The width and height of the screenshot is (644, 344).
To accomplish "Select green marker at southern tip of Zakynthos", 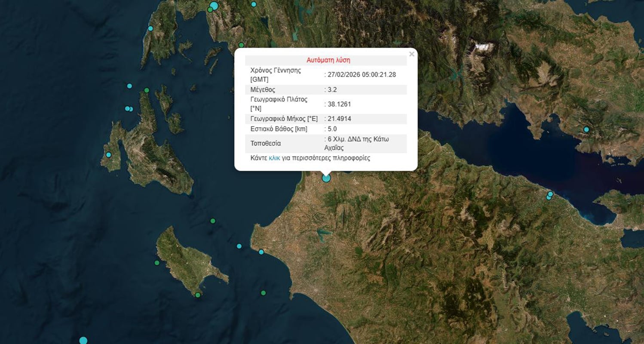I will click(198, 295).
